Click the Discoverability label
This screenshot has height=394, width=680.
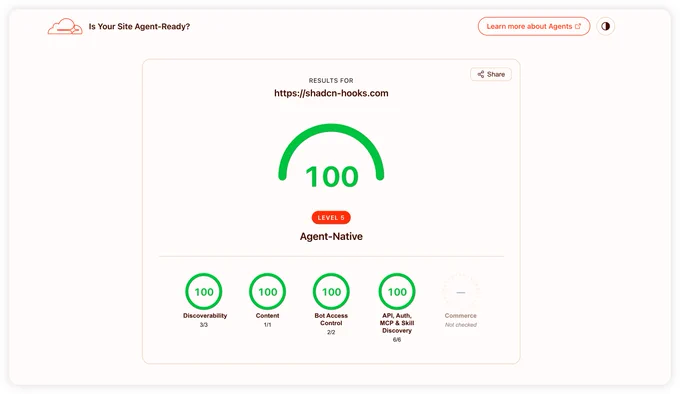205,316
